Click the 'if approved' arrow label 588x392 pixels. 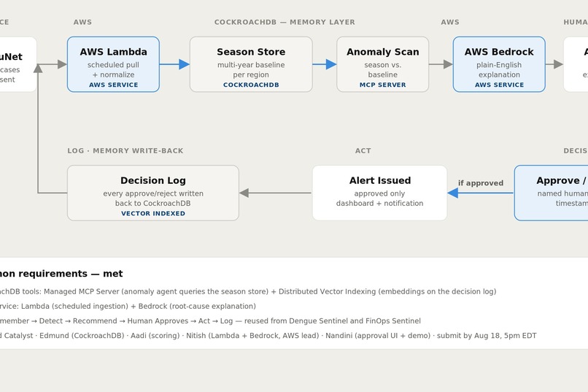coord(480,183)
